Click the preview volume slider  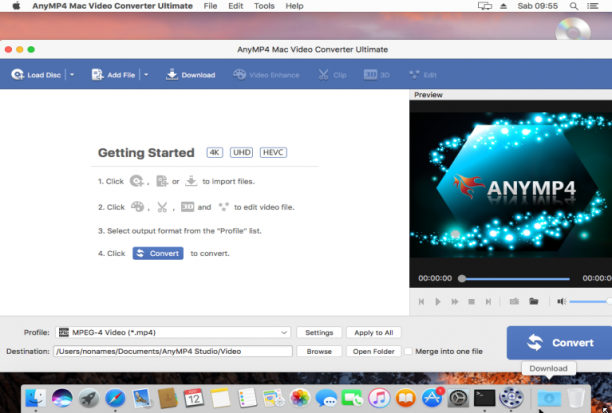point(591,301)
